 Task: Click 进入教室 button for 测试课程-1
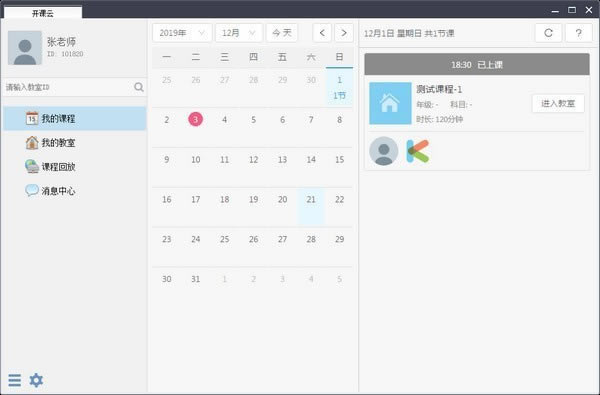(x=558, y=103)
